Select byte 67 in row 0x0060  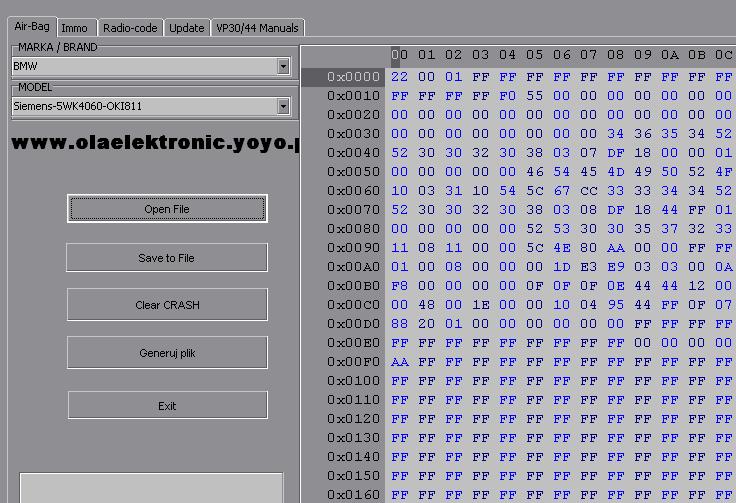(x=562, y=191)
